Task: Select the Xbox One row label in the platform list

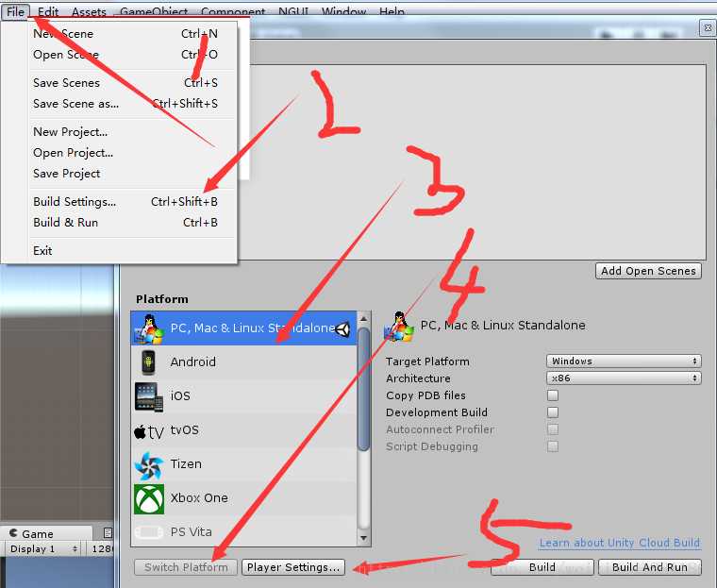Action: pyautogui.click(x=199, y=497)
